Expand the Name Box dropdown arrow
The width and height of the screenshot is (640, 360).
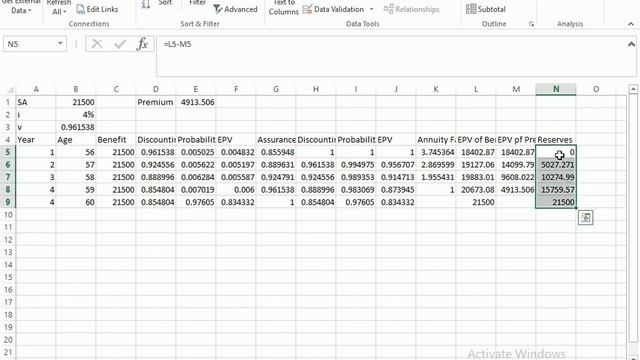60,43
